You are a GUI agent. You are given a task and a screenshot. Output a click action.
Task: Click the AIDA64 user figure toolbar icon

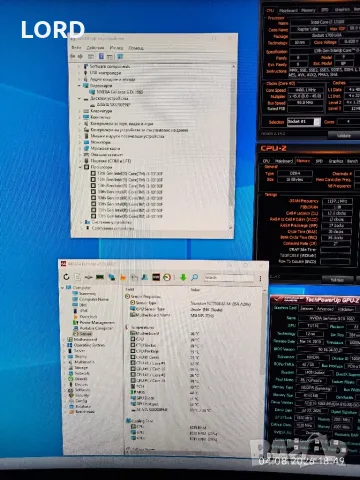145,277
